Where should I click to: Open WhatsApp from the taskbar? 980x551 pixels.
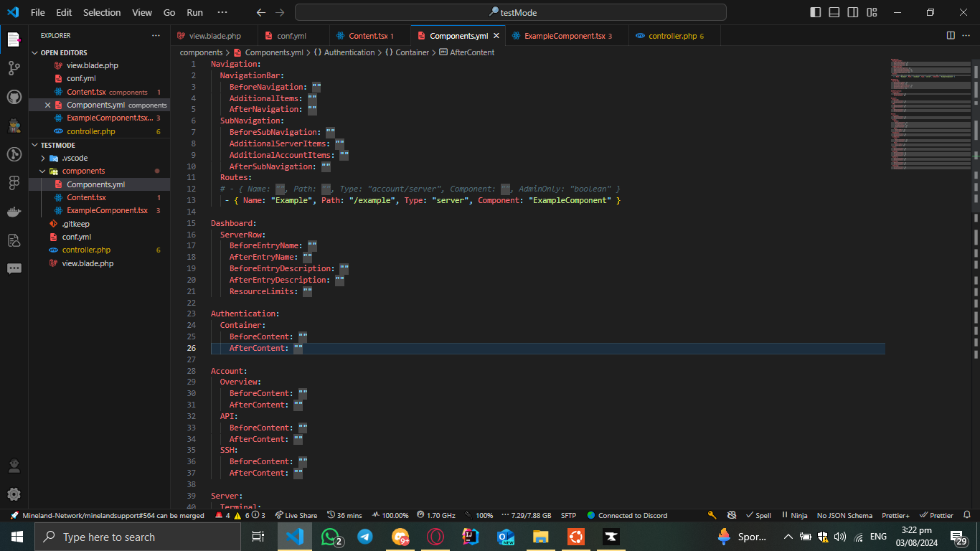click(330, 537)
